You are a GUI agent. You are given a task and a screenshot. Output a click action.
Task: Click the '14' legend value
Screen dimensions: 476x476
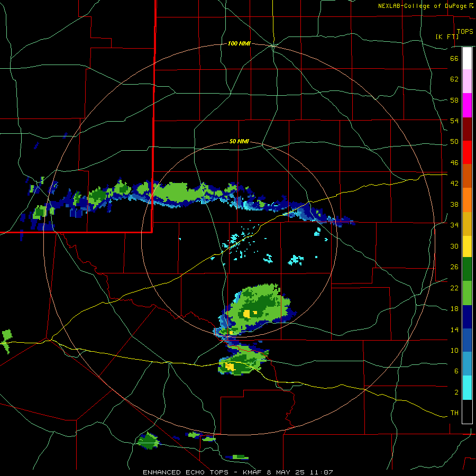click(454, 329)
